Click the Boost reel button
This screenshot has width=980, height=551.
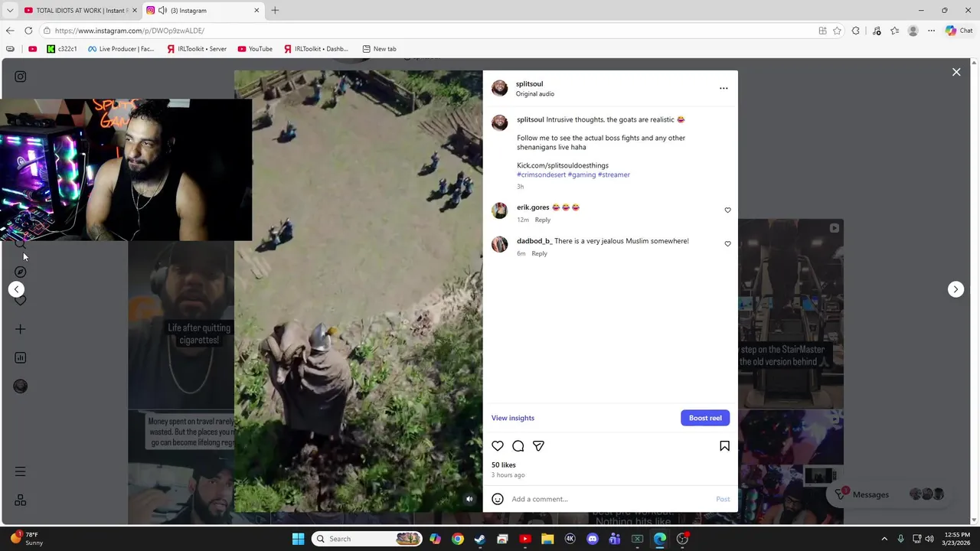click(705, 418)
